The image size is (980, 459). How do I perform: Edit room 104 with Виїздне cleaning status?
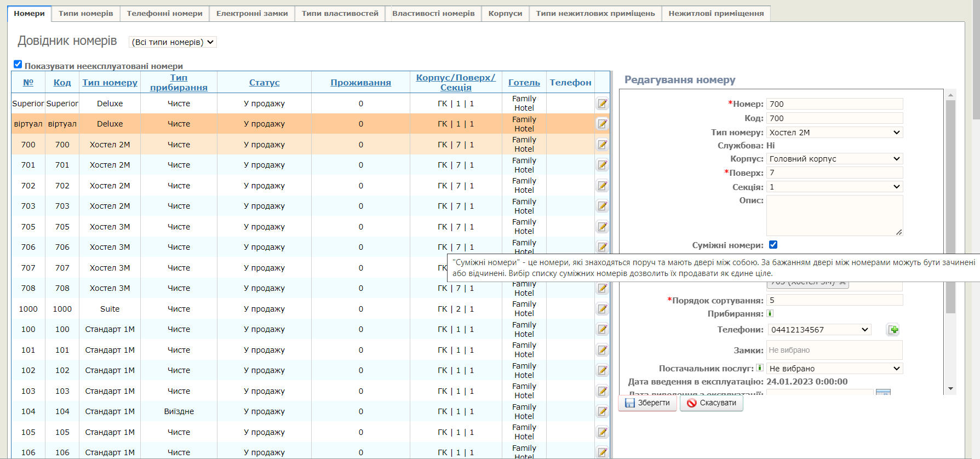[x=602, y=411]
